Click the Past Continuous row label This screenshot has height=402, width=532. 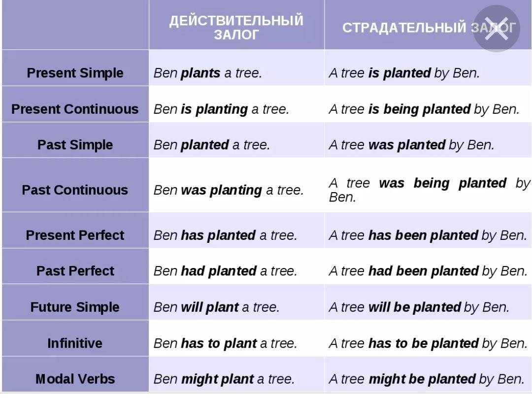point(75,190)
